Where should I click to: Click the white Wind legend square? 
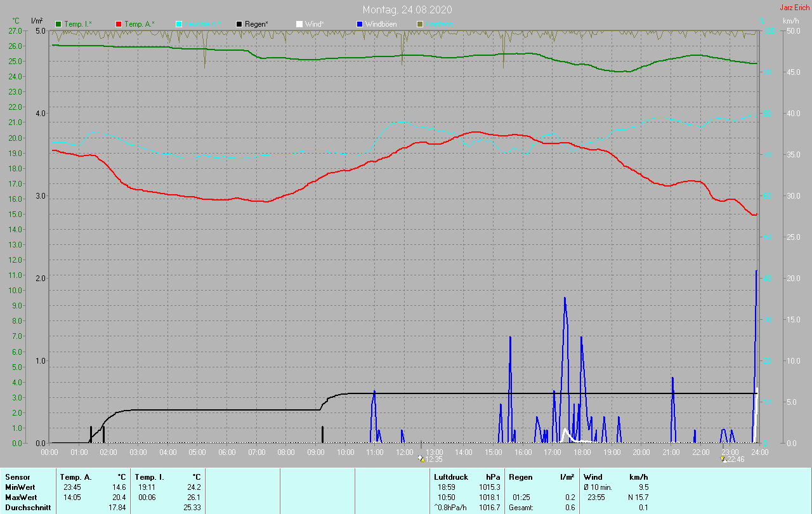coord(299,24)
